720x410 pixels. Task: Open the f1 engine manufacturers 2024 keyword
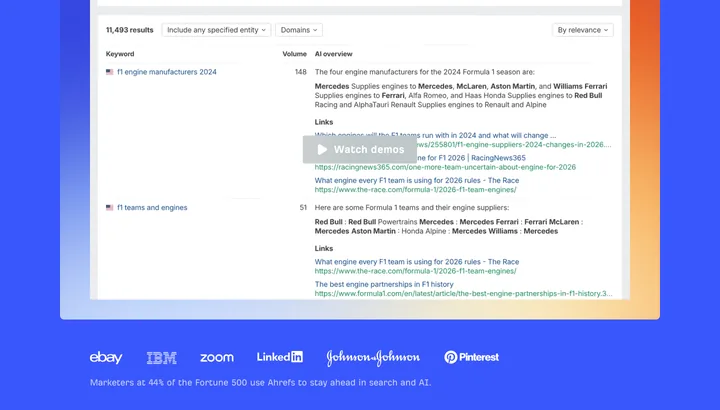[x=167, y=72]
